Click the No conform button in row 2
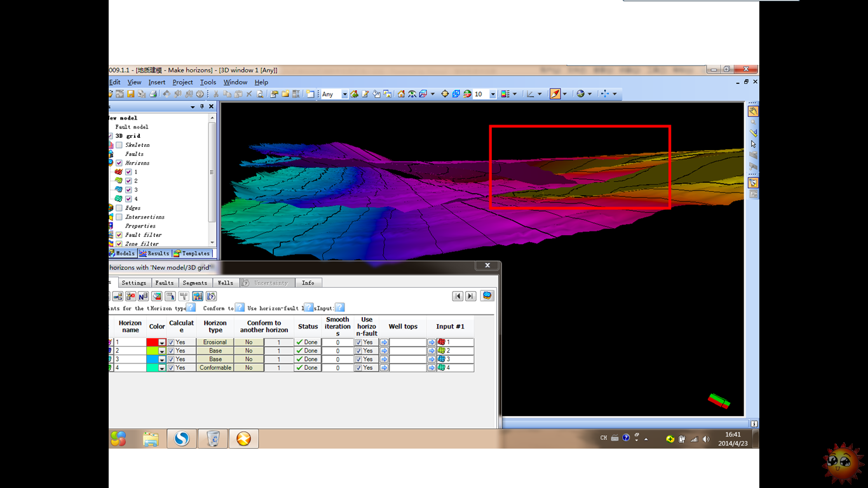 point(248,351)
